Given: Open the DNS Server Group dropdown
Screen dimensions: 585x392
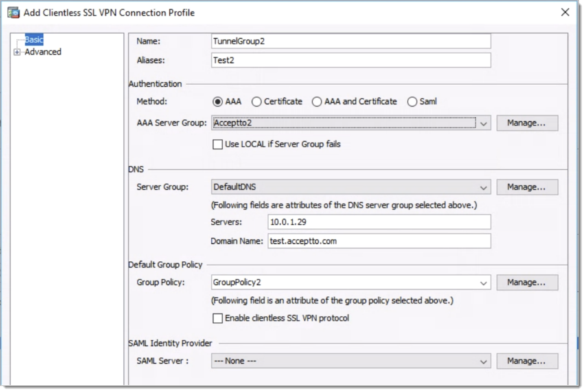Looking at the screenshot, I should tap(483, 187).
